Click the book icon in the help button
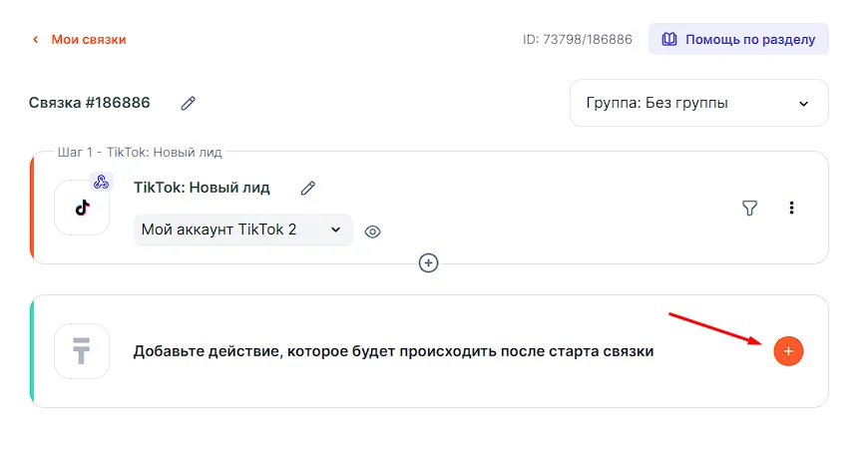This screenshot has width=868, height=473. point(669,39)
